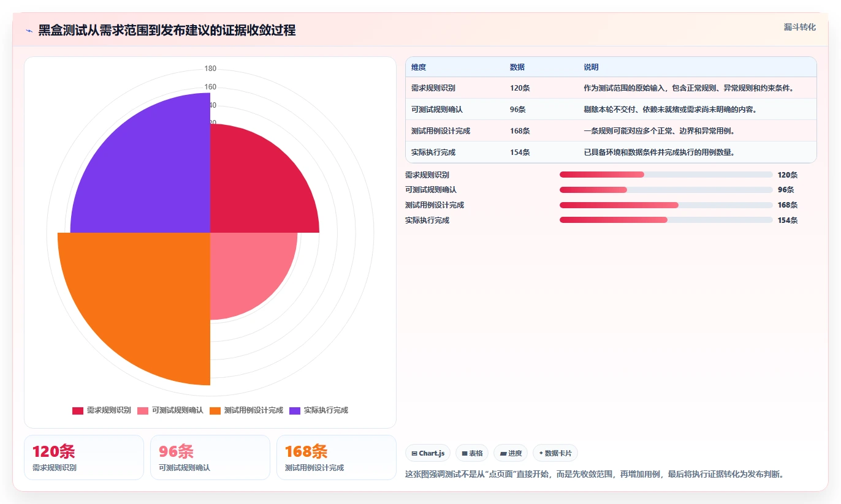The image size is (841, 504).
Task: Click the 168条 cell in the table
Action: (520, 131)
